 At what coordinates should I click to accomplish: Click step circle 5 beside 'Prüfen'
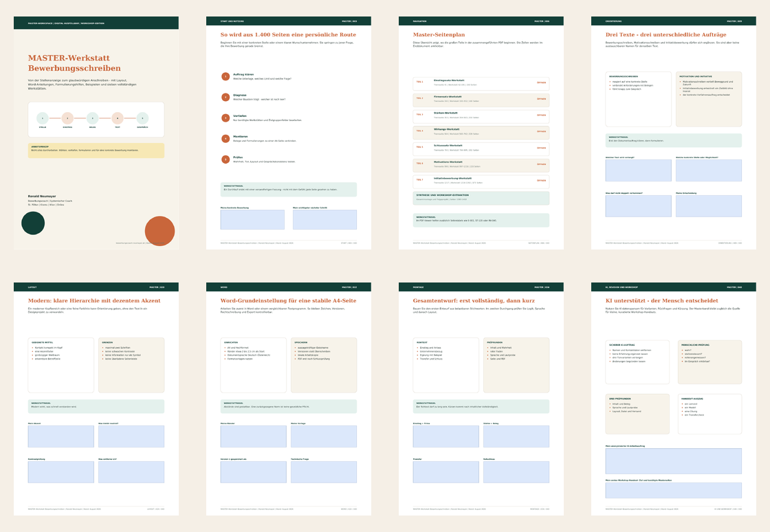(x=225, y=159)
